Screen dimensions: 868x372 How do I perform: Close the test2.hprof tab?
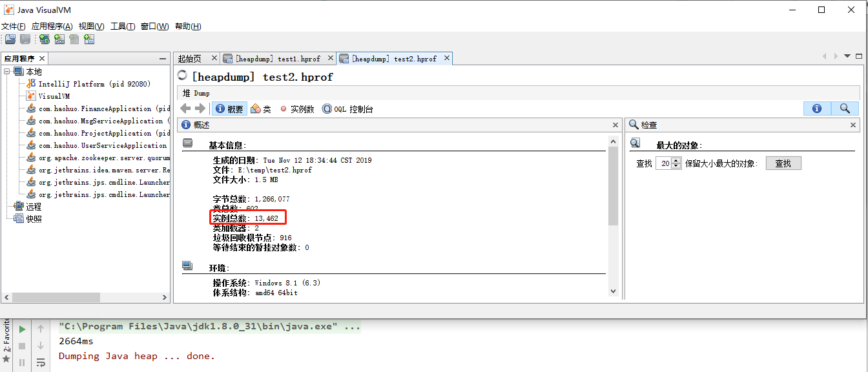pos(446,58)
